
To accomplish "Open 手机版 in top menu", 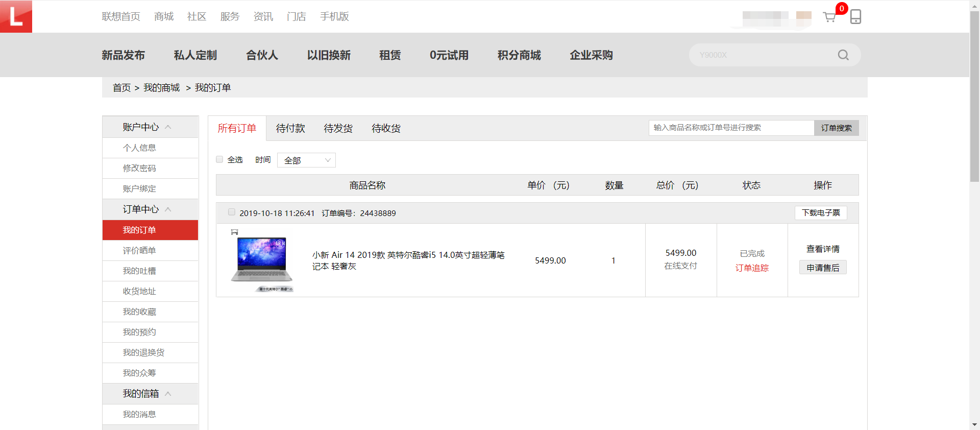I will coord(334,16).
